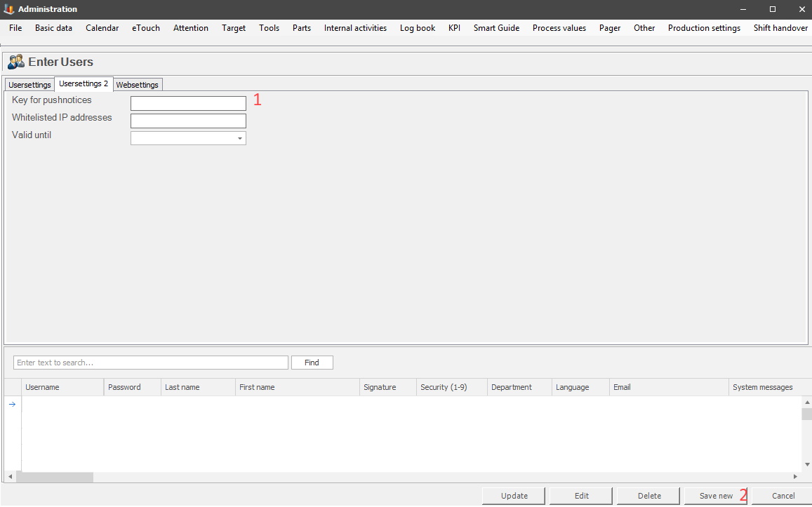812x507 pixels.
Task: Click the horizontal scroll left arrow
Action: pos(10,476)
